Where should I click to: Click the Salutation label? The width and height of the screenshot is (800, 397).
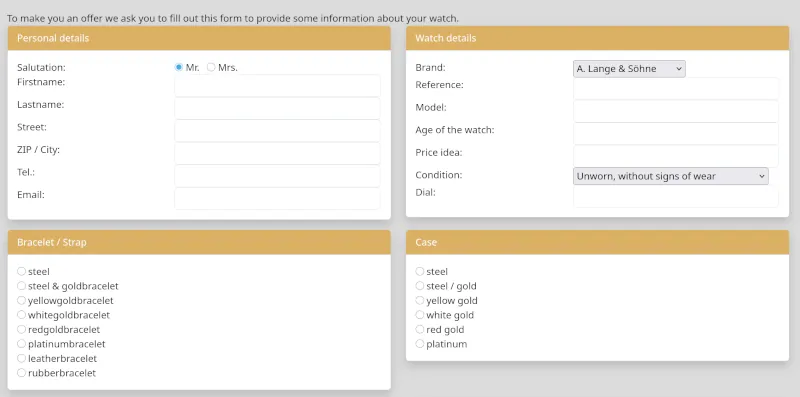point(41,67)
